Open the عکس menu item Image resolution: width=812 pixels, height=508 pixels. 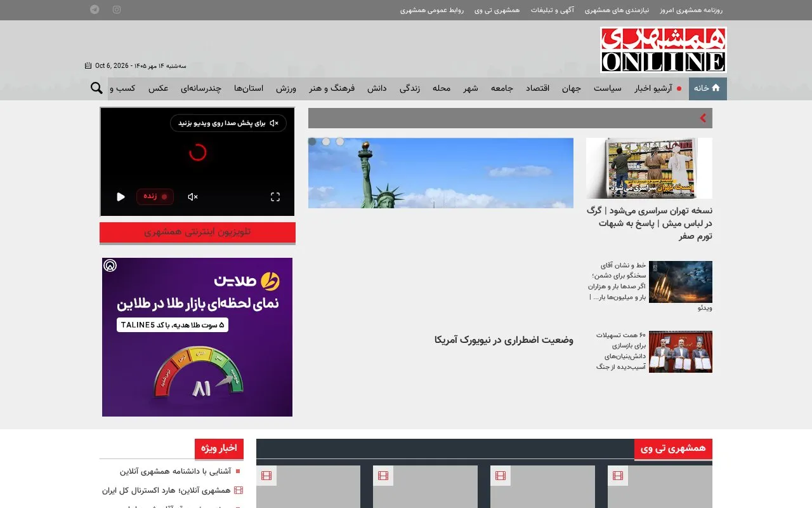(159, 89)
